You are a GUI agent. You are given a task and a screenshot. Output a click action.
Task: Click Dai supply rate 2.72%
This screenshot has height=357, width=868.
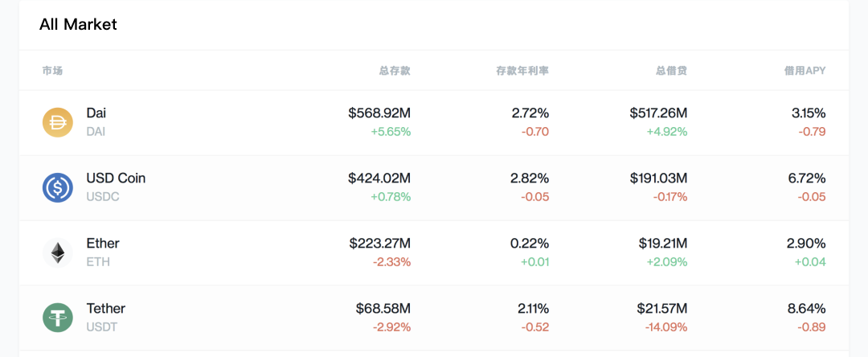click(x=530, y=113)
